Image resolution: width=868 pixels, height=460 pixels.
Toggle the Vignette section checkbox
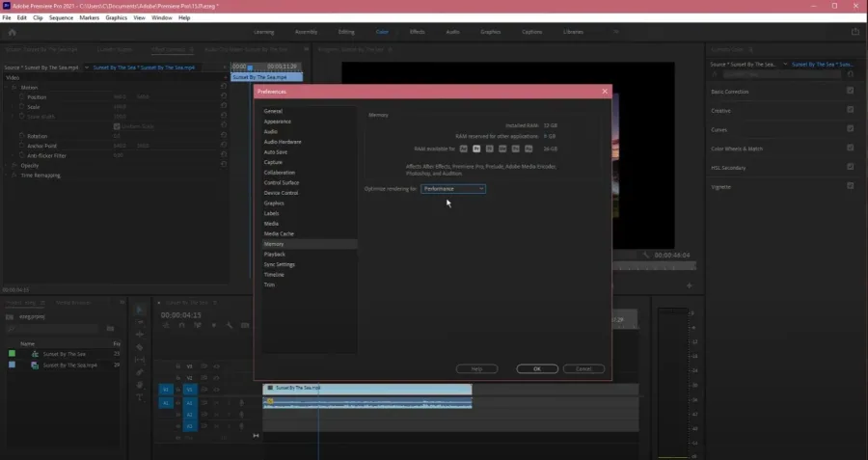(x=851, y=186)
